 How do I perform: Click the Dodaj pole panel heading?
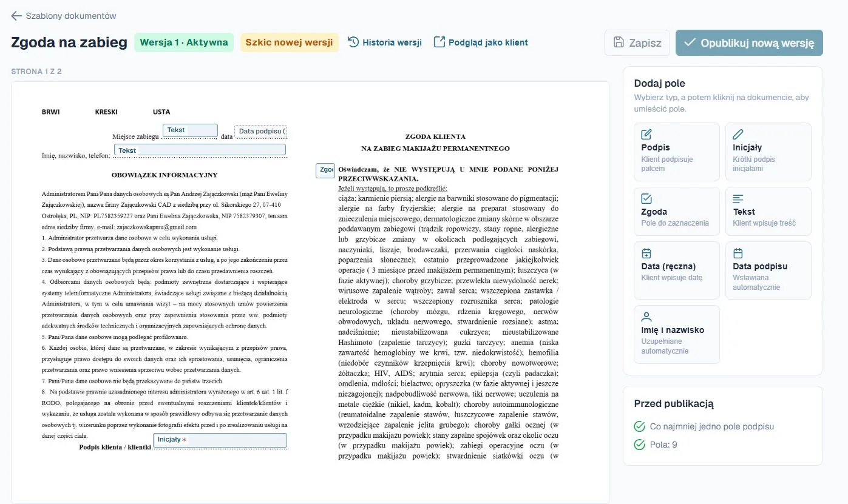pos(660,83)
